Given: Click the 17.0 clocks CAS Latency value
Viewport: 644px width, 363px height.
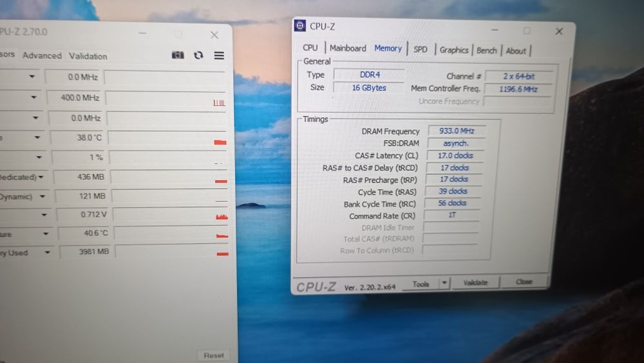Looking at the screenshot, I should [455, 155].
